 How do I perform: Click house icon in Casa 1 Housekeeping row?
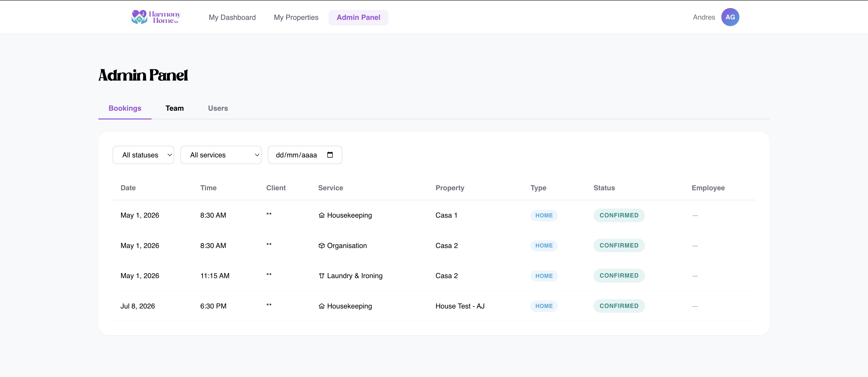coord(321,215)
